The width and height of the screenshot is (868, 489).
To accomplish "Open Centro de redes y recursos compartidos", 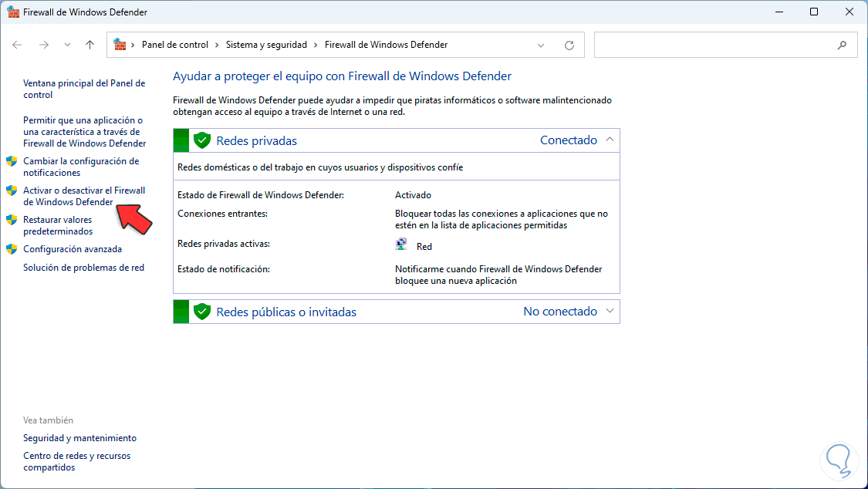I will pos(77,461).
